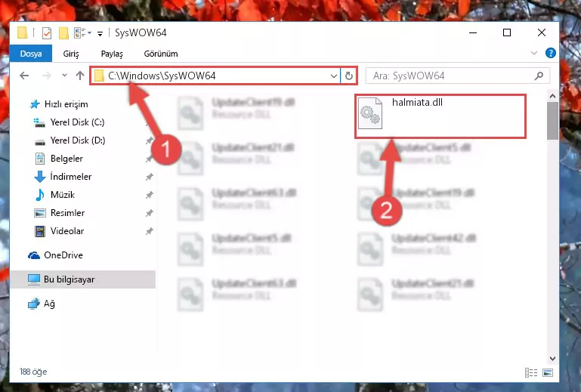This screenshot has height=392, width=581.
Task: Open the Customize Quick Access Toolbar dropdown arrow
Action: click(100, 34)
